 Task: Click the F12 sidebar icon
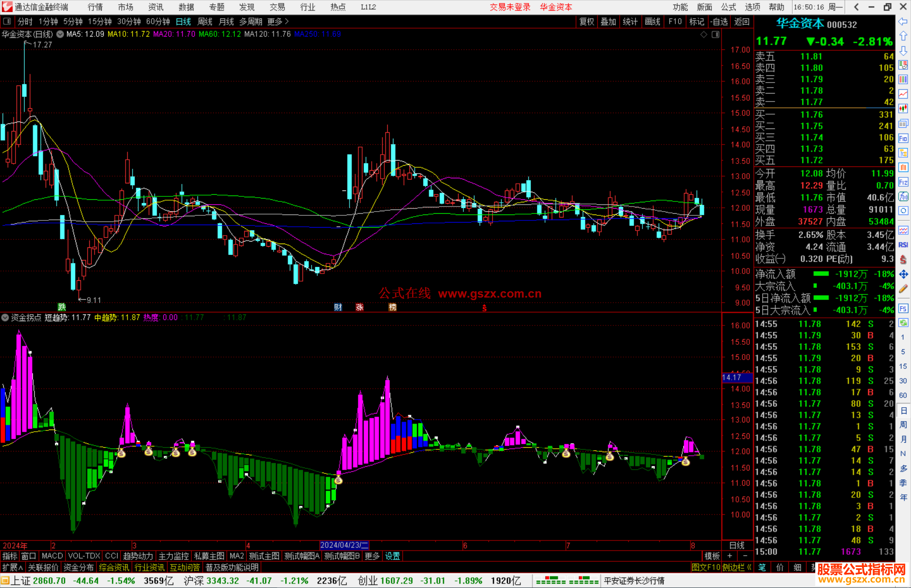click(x=903, y=182)
